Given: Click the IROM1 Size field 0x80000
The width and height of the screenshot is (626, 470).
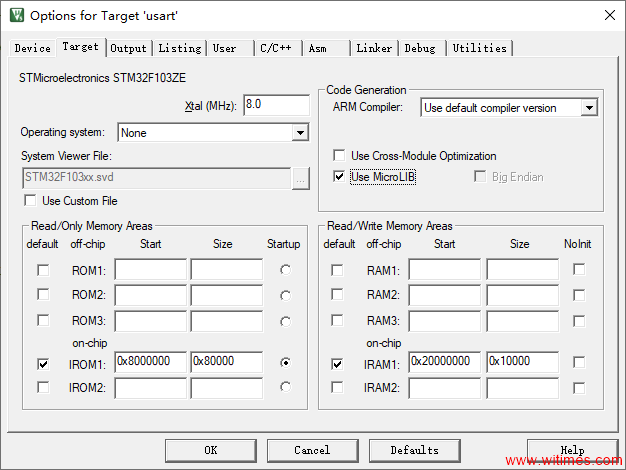Looking at the screenshot, I should (x=227, y=362).
